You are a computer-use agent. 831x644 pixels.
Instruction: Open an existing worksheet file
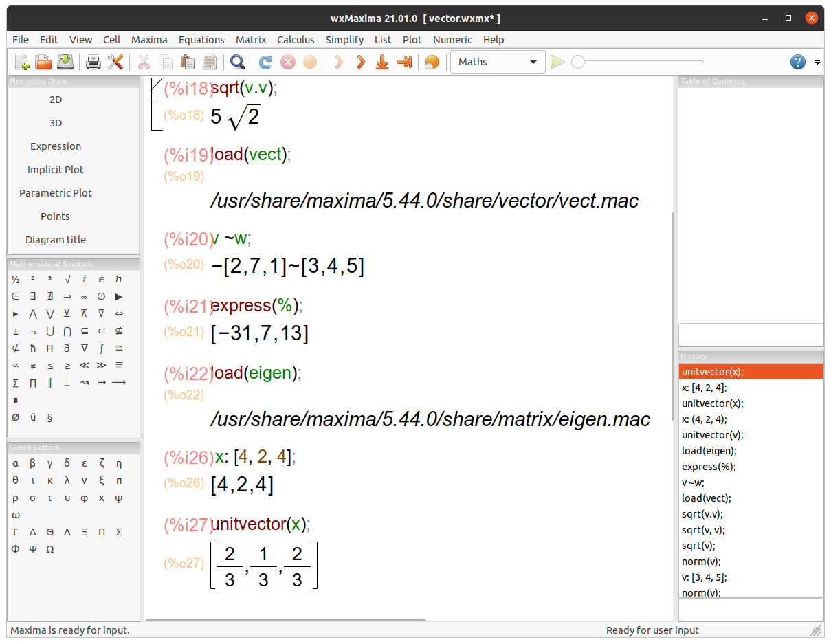pyautogui.click(x=43, y=62)
